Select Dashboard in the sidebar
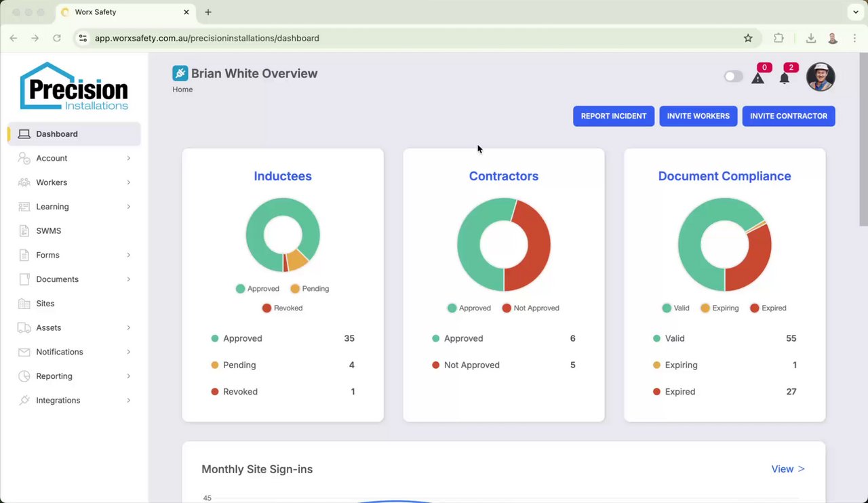 click(74, 134)
